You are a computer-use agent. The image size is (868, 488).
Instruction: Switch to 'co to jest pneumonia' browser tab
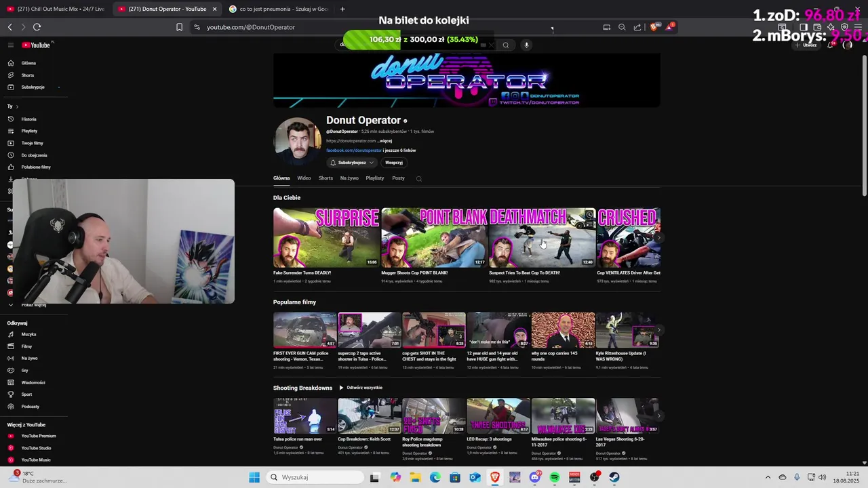tap(278, 9)
